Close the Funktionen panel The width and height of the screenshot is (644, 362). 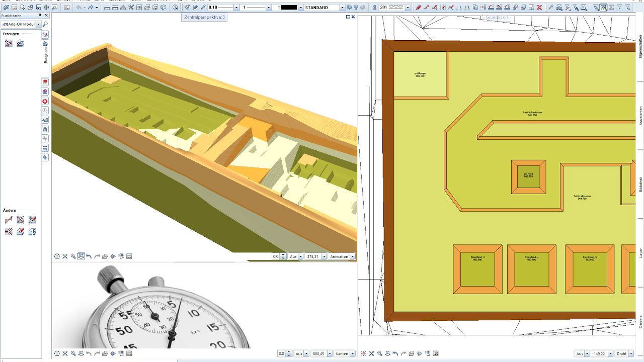46,16
